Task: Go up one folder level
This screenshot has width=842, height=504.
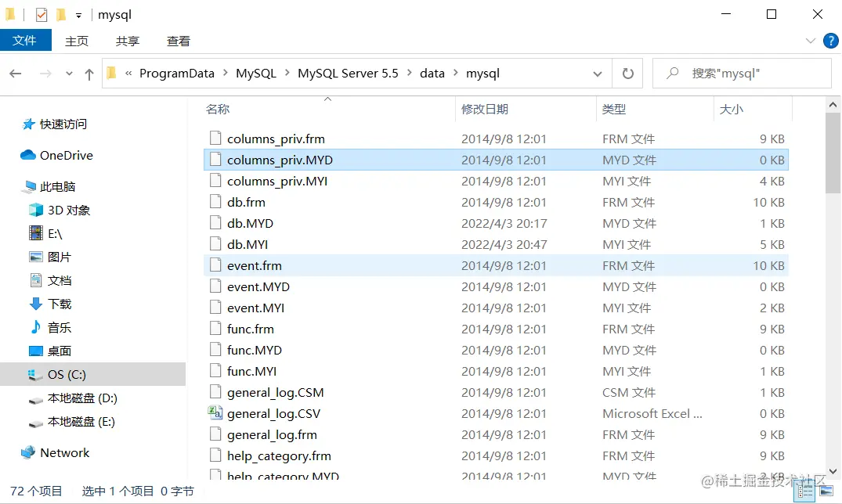Action: [x=89, y=74]
